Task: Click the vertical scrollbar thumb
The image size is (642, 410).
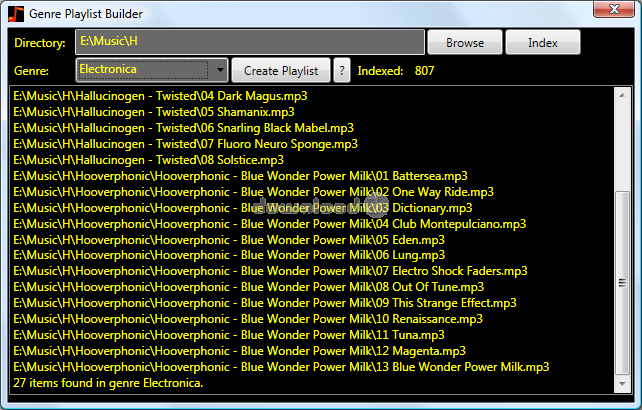Action: point(624,280)
